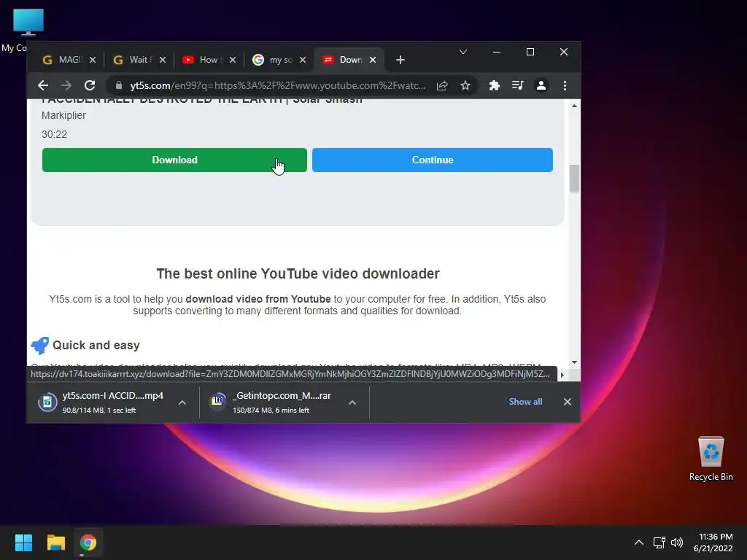Open the Windows Start menu
Viewport: 747px width, 560px height.
pos(23,542)
